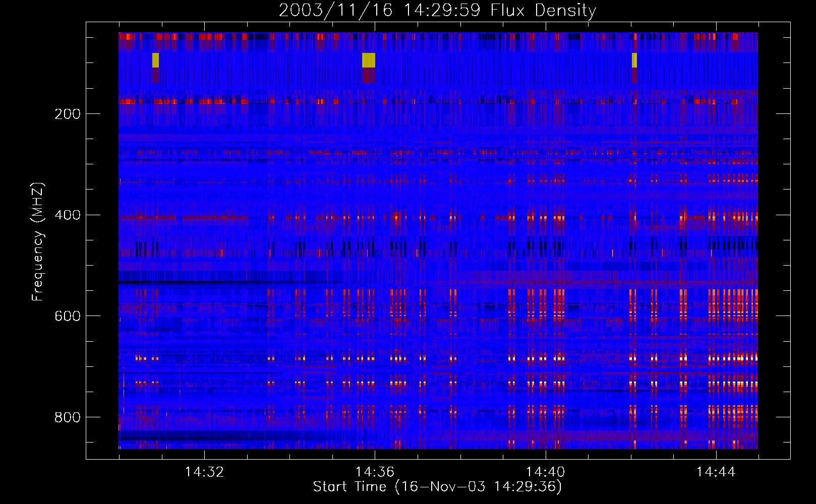Click the 14:40 time tick label

tap(545, 472)
